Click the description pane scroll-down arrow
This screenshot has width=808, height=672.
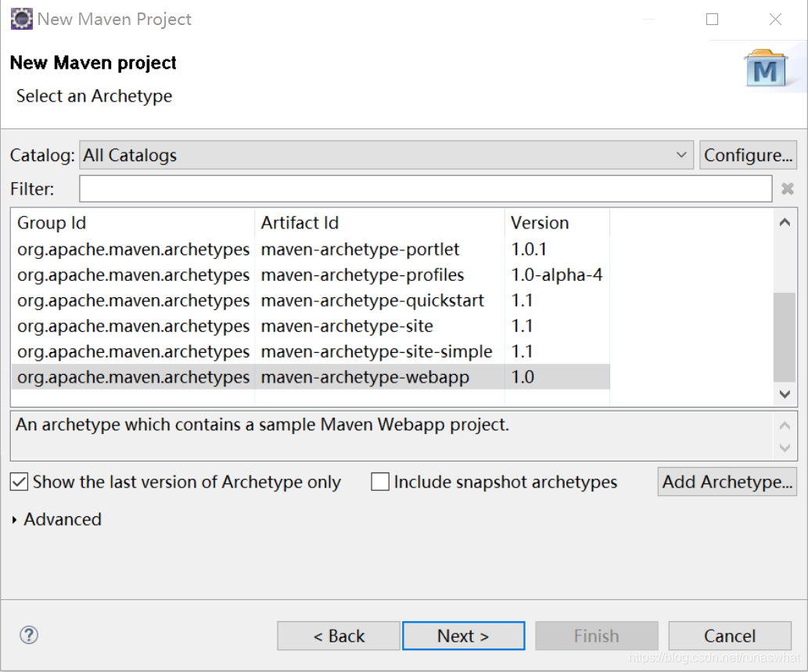click(x=785, y=447)
